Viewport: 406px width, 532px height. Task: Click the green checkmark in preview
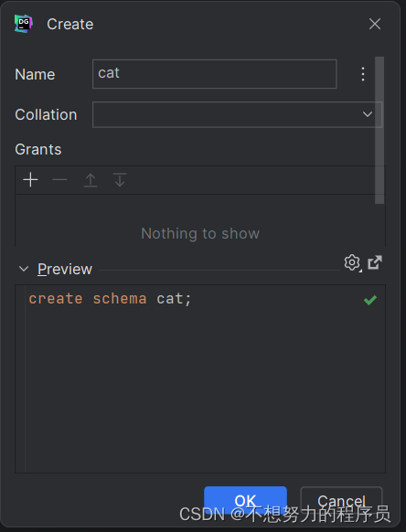[x=370, y=300]
